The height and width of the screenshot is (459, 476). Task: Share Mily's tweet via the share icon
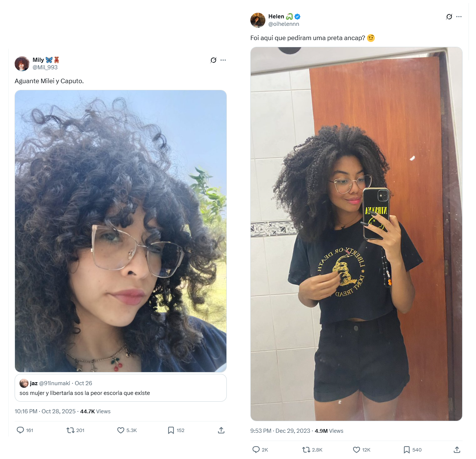[221, 430]
